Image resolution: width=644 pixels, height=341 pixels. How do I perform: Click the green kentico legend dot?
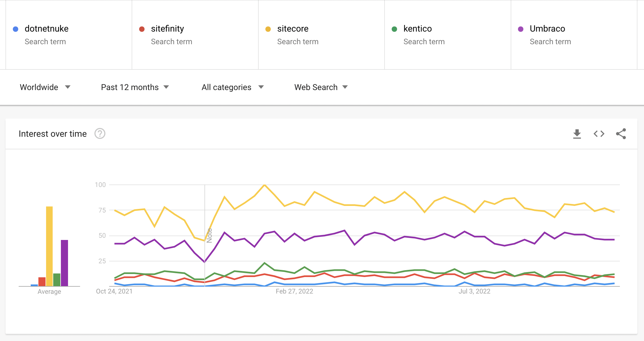tap(394, 29)
